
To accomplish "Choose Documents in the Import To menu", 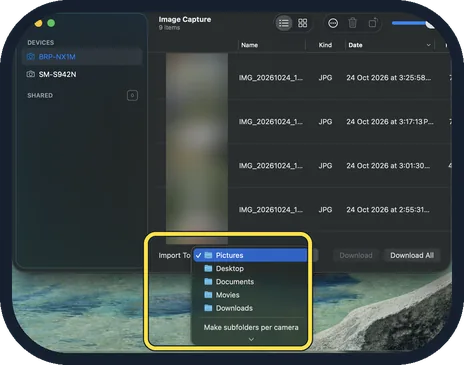I will [x=250, y=282].
